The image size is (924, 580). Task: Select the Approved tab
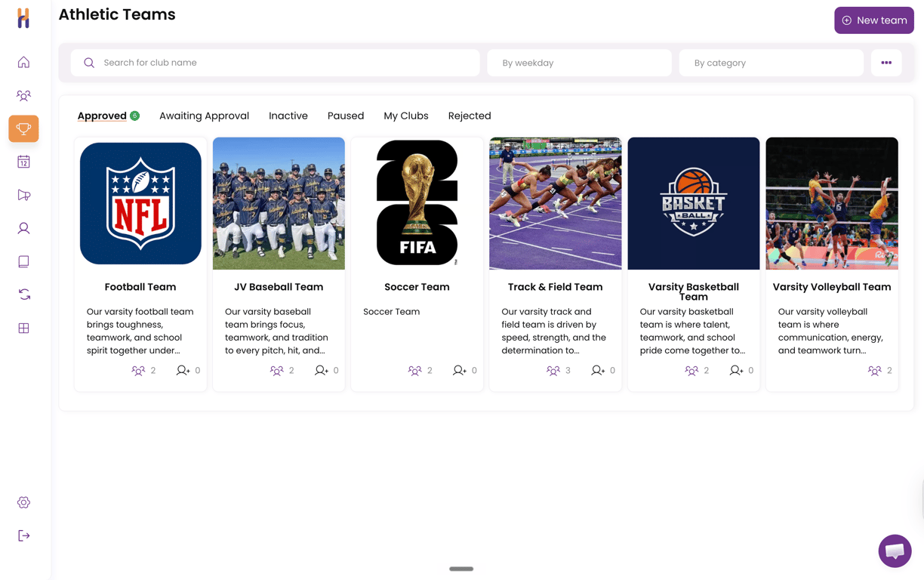pyautogui.click(x=102, y=116)
